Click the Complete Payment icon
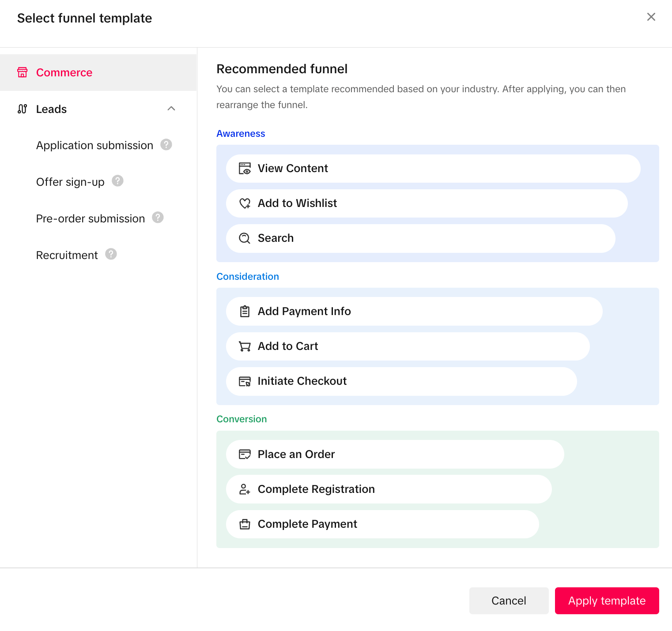Screen dimensions: 672x631 point(245,524)
